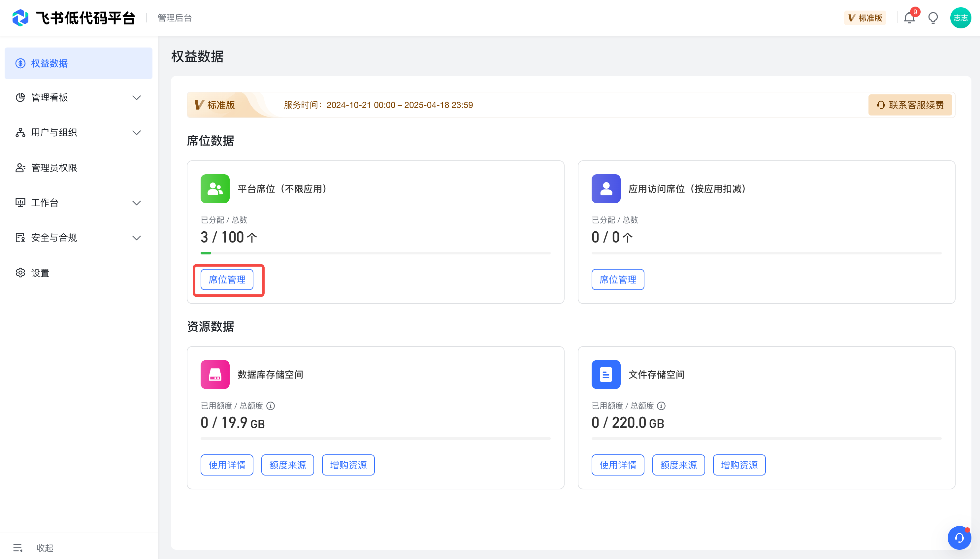Expand the 管理看板 chevron

point(137,98)
